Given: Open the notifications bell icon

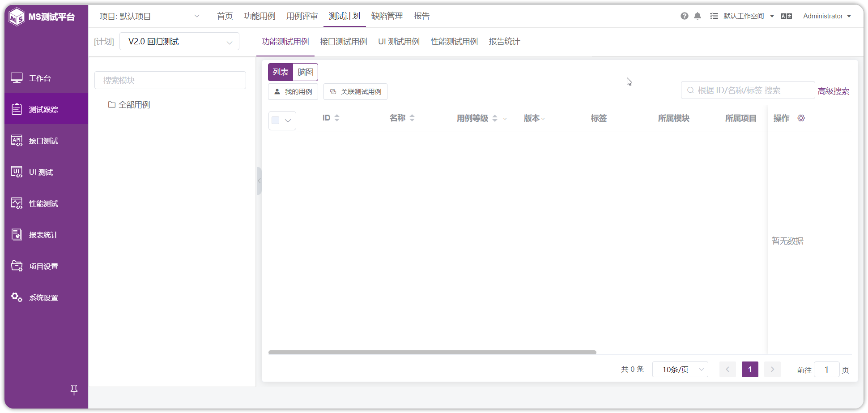Looking at the screenshot, I should coord(698,16).
